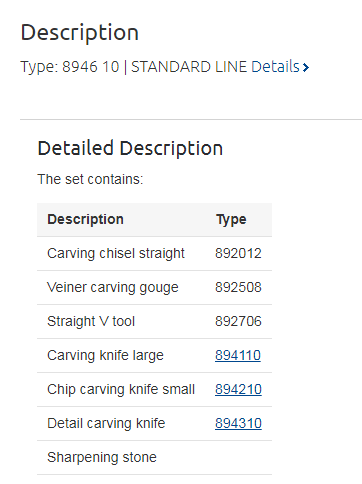This screenshot has height=484, width=362.
Task: Select the Carving chisel straight row text
Action: coord(116,253)
